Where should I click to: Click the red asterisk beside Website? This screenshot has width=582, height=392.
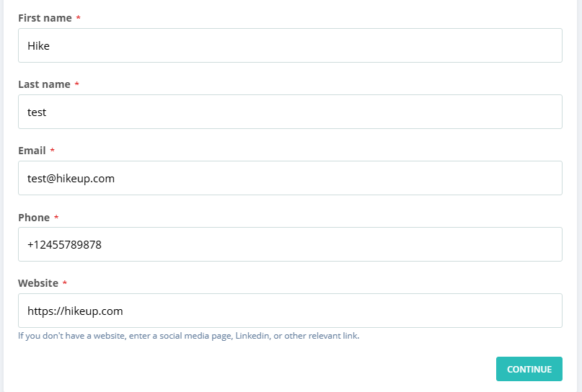tap(65, 283)
